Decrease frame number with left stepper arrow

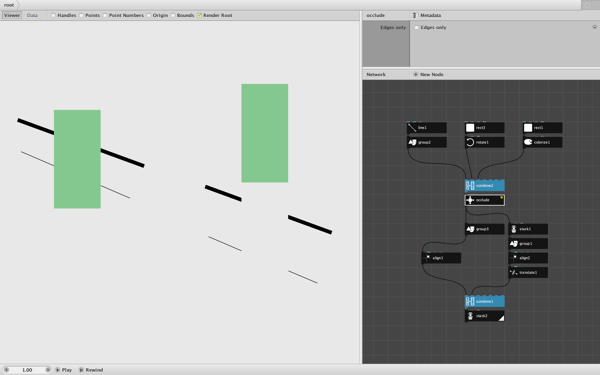(6, 370)
